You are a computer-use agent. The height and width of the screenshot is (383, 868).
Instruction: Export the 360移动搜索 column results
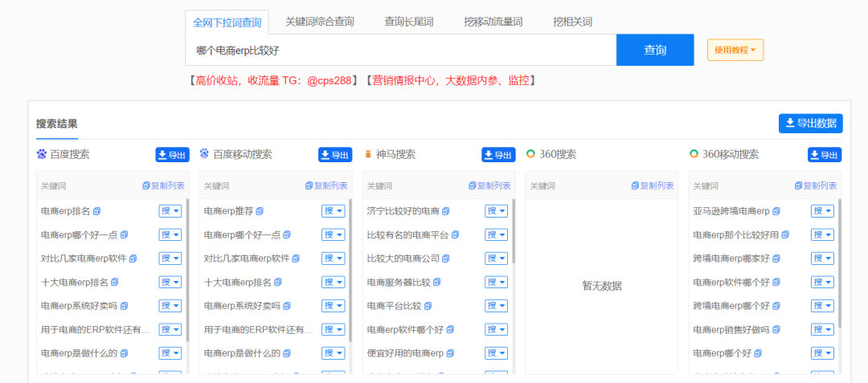(x=825, y=155)
